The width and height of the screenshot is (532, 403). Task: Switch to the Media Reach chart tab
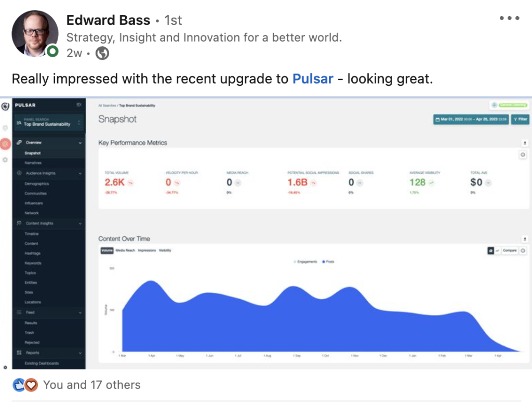coord(125,251)
